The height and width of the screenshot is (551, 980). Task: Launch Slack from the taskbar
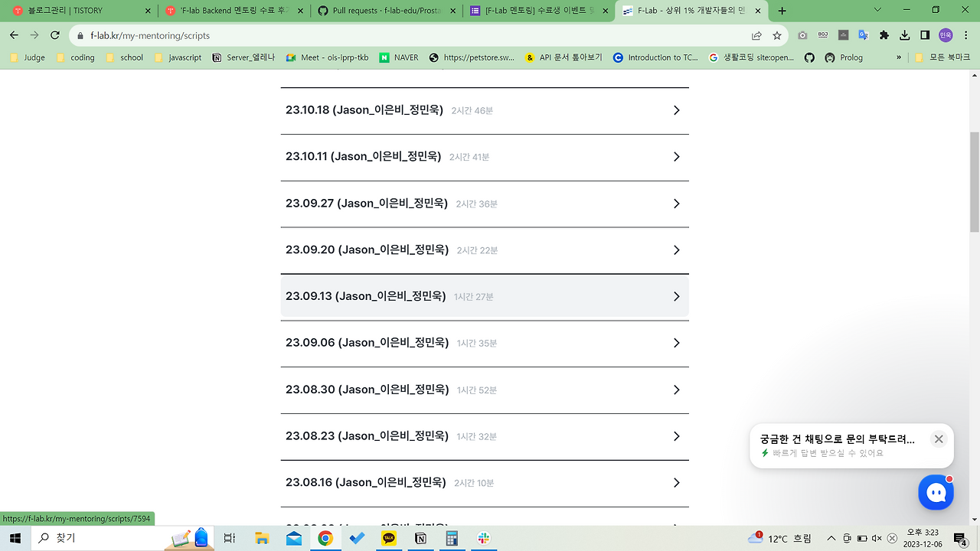[483, 539]
